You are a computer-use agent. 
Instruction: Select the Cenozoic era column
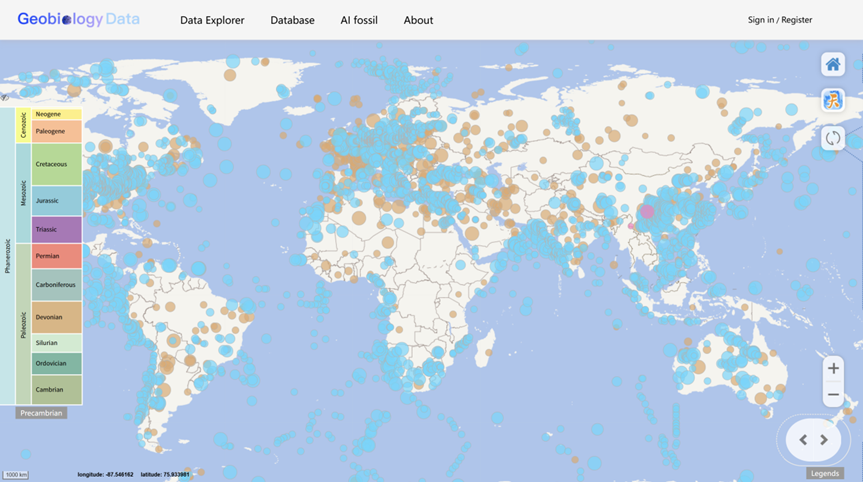tap(23, 126)
